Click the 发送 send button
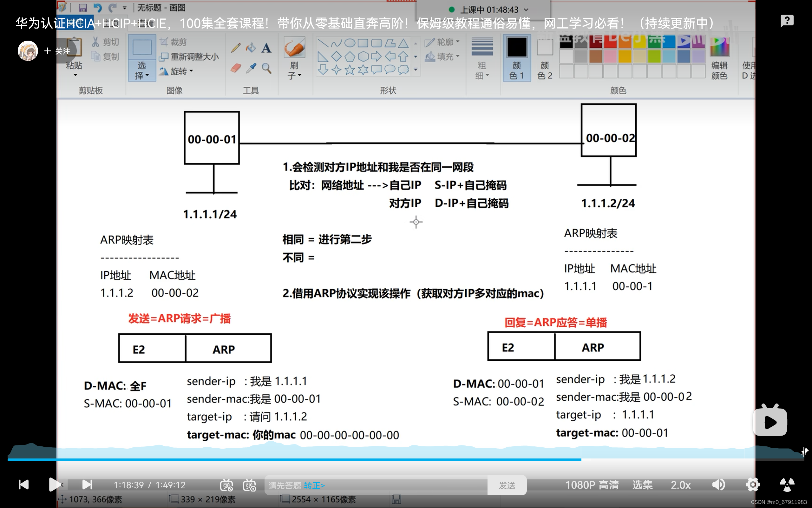This screenshot has height=508, width=812. click(507, 485)
